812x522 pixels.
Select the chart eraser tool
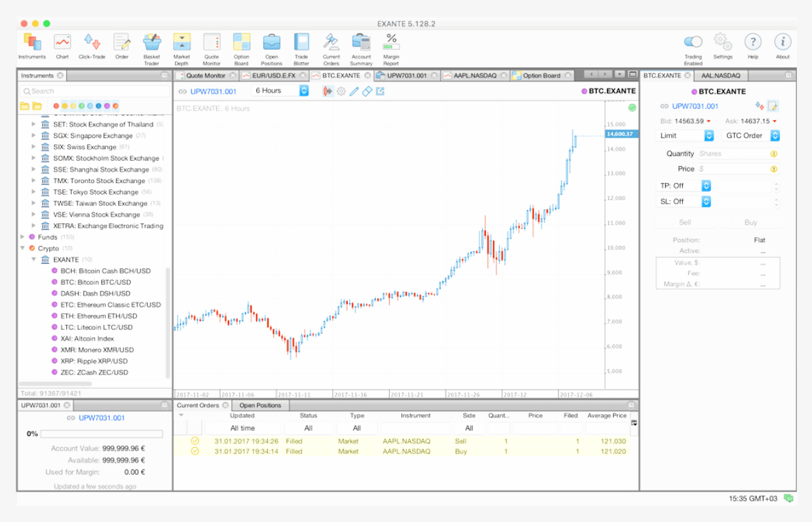(367, 91)
